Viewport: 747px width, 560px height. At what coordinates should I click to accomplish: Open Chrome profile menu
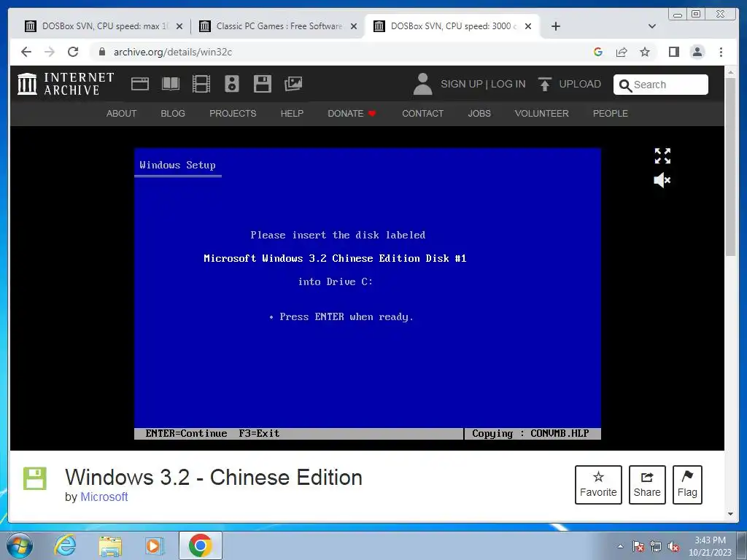click(697, 52)
